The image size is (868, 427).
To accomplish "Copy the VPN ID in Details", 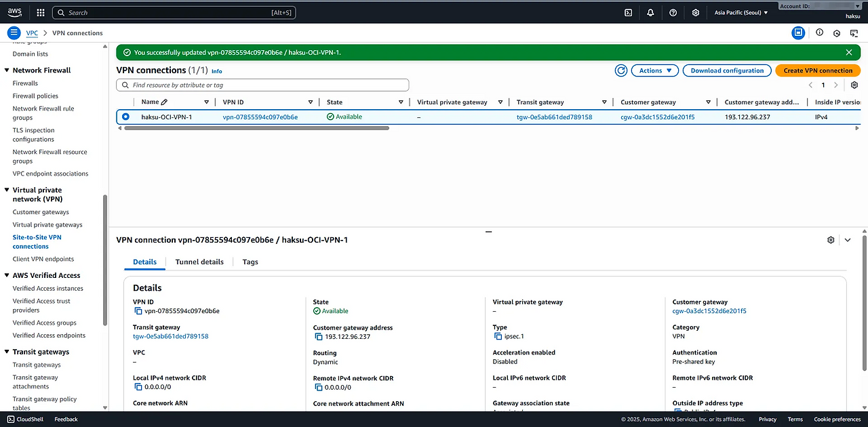I will 138,311.
